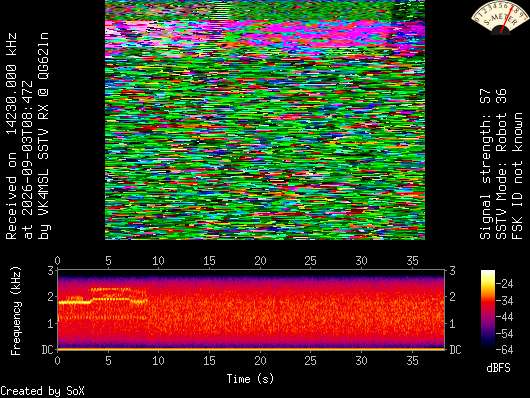The image size is (530, 398).
Task: Click the "-54" scale value
Action: [x=505, y=333]
